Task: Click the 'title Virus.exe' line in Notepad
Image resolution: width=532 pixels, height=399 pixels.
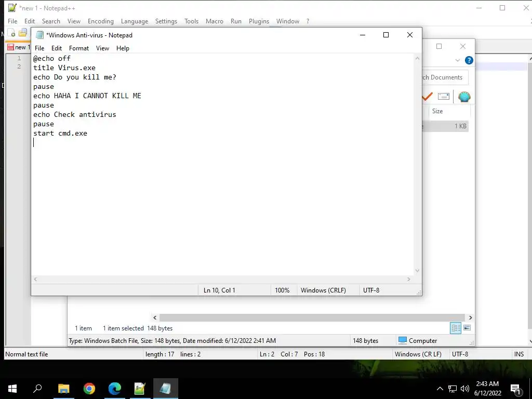Action: pos(64,68)
